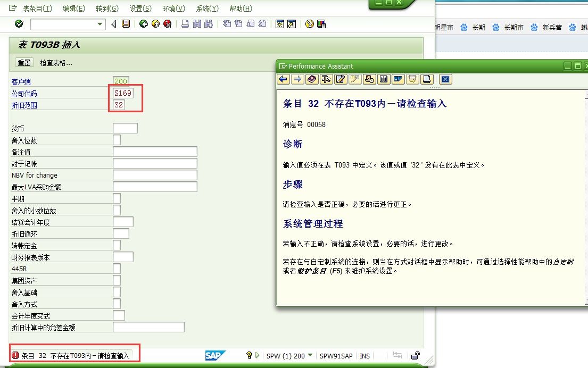The image size is (588, 368).
Task: Click the 折旧计算中的允差金额 input field
Action: [x=148, y=327]
